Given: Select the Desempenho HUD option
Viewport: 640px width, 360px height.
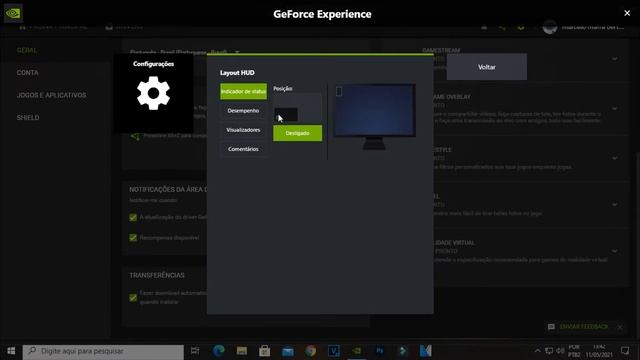Looking at the screenshot, I should pos(243,111).
